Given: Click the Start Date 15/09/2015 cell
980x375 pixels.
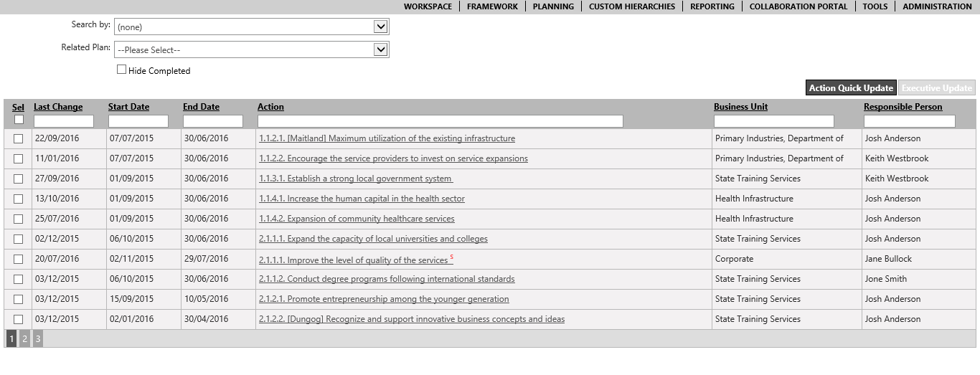Looking at the screenshot, I should [x=131, y=299].
